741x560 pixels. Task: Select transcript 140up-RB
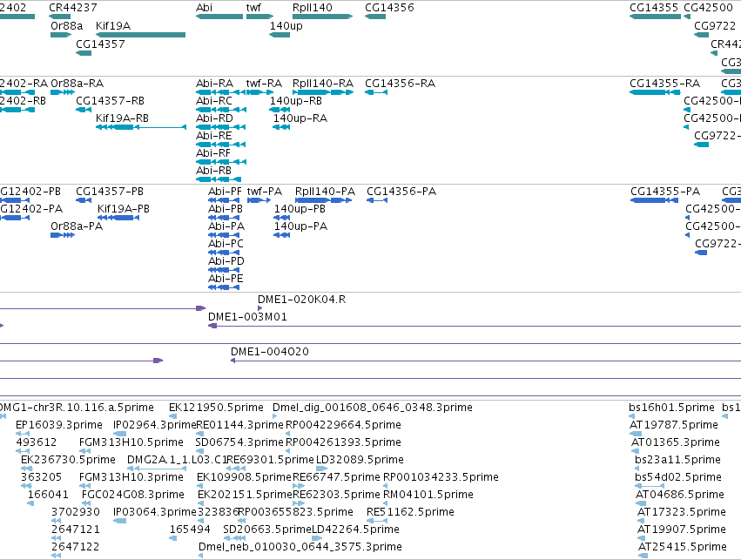tap(280, 110)
